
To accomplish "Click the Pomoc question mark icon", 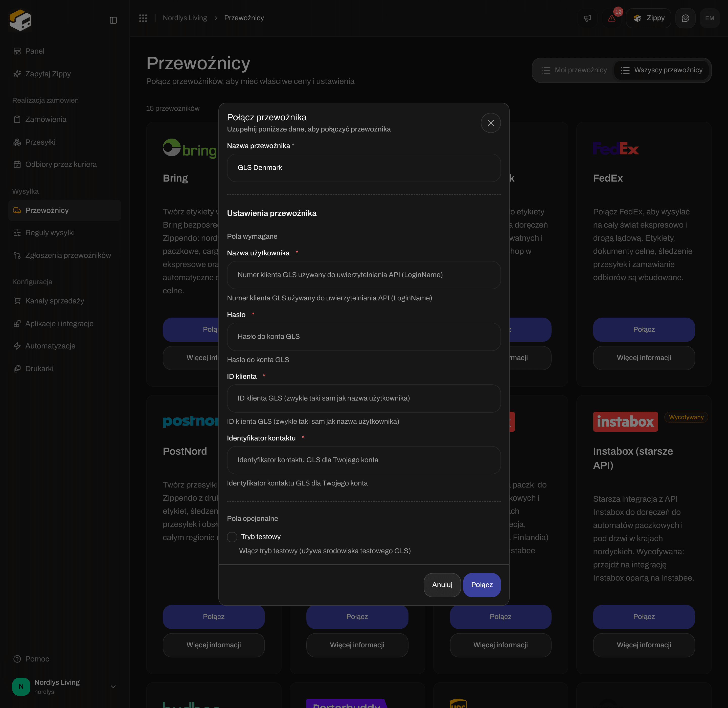I will pos(17,659).
